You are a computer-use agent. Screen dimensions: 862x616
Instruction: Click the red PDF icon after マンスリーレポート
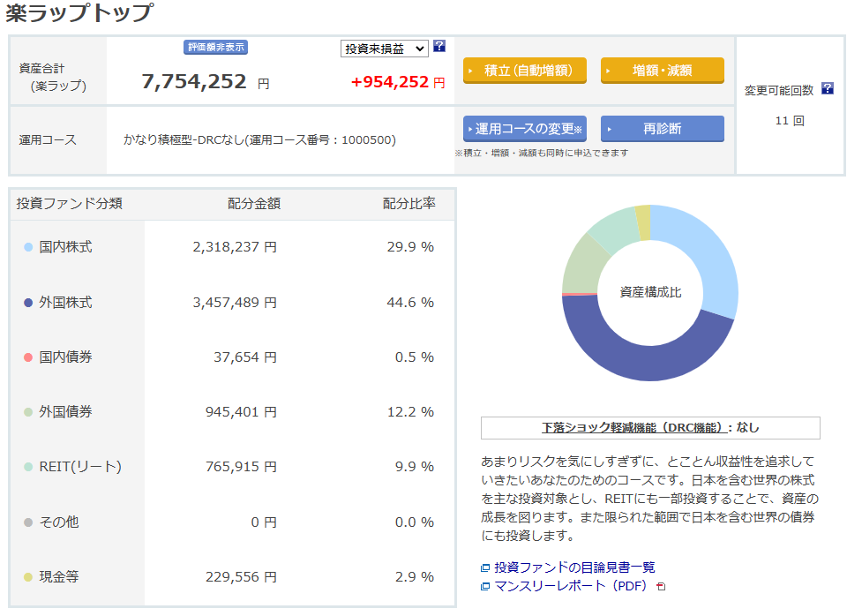coord(662,586)
